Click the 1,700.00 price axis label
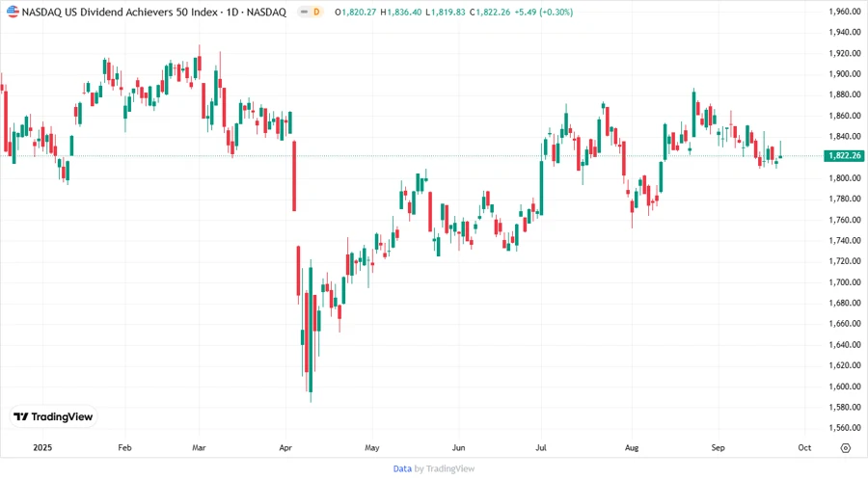Image resolution: width=868 pixels, height=480 pixels. pos(845,282)
